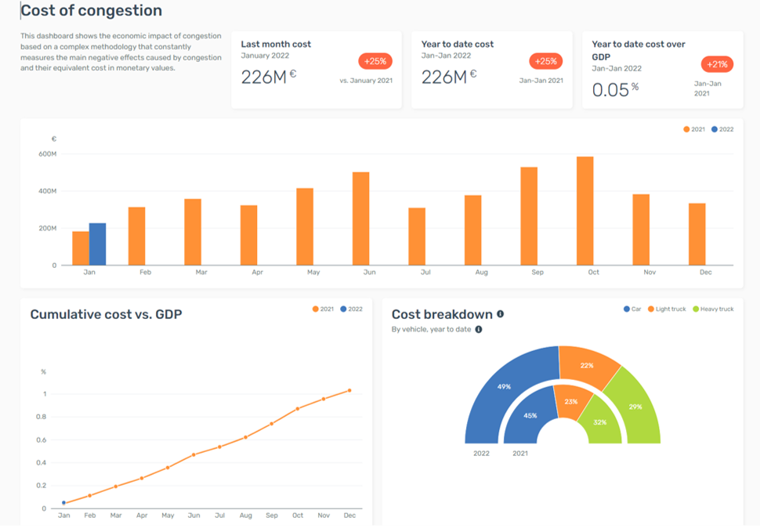Click the 23% Light truck inner segment
760x532 pixels.
(x=570, y=401)
